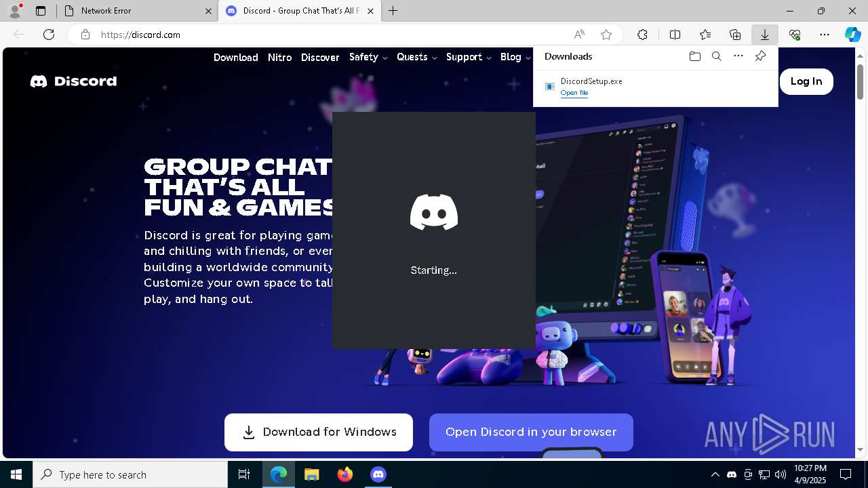Switch to the Network Error tab
The height and width of the screenshot is (488, 868).
(136, 11)
